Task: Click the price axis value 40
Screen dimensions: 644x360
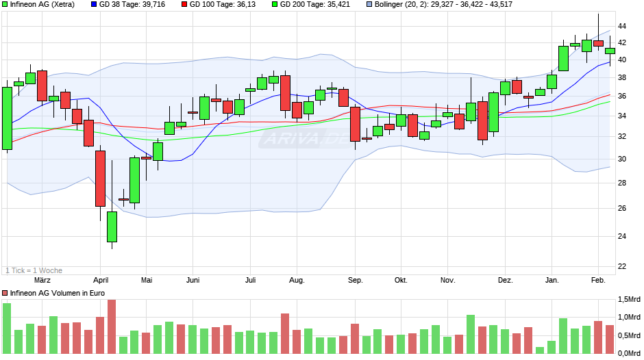Action: pos(622,60)
